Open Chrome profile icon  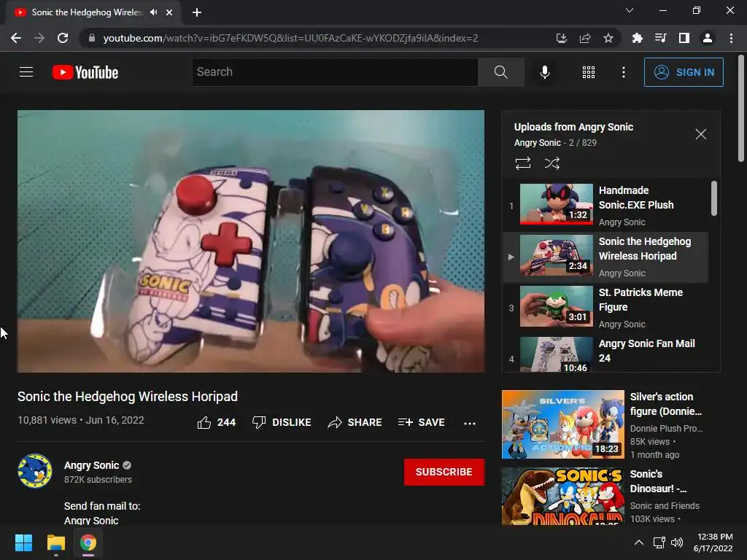(708, 38)
